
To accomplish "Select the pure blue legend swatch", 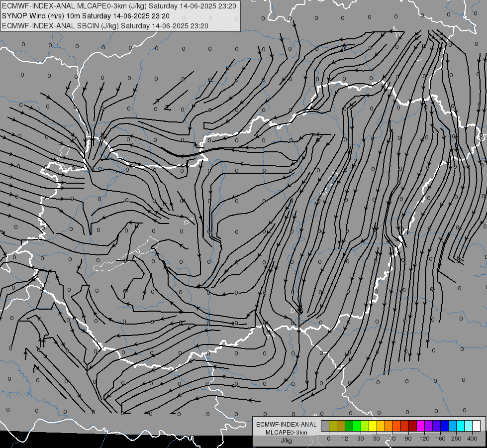I will [444, 426].
